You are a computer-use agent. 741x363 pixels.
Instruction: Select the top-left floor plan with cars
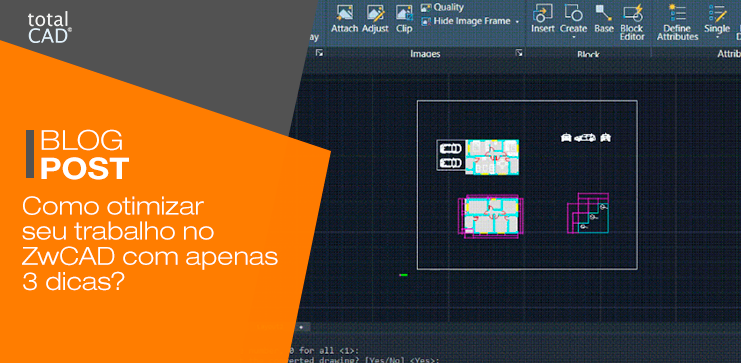477,157
